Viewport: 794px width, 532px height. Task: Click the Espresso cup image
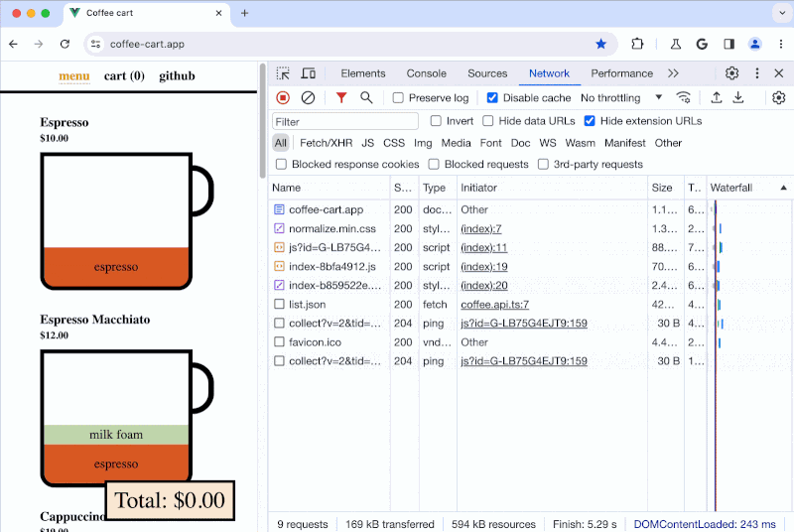pos(127,221)
